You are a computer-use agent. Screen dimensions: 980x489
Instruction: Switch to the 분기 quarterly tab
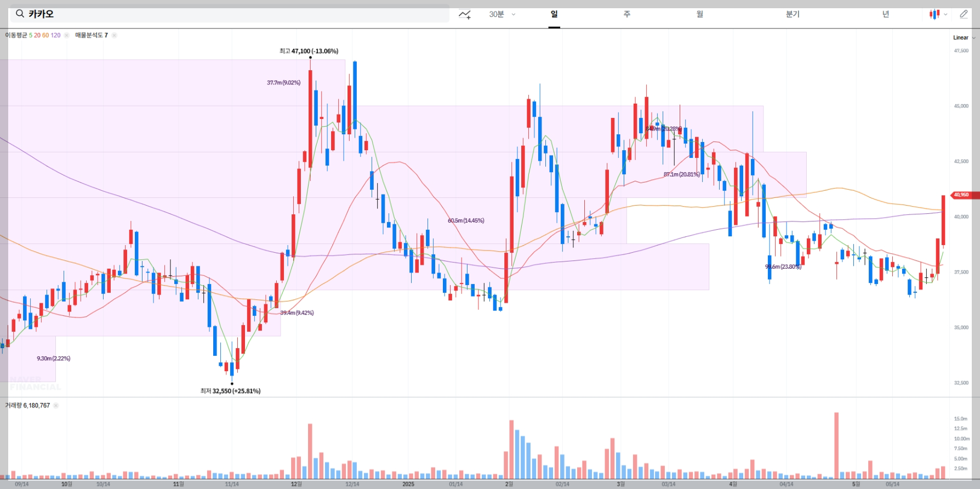coord(793,14)
